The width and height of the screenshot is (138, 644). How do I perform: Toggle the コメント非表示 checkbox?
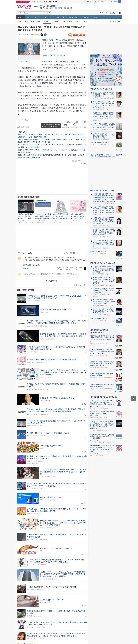pos(75,285)
